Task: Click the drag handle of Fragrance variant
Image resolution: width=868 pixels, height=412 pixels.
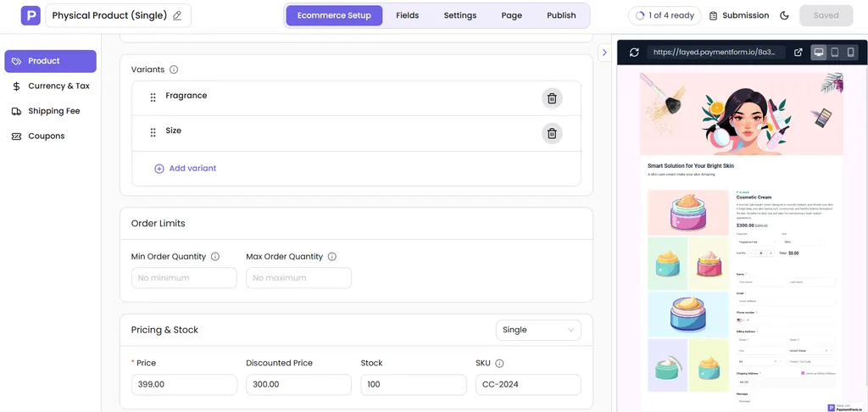Action: tap(153, 97)
